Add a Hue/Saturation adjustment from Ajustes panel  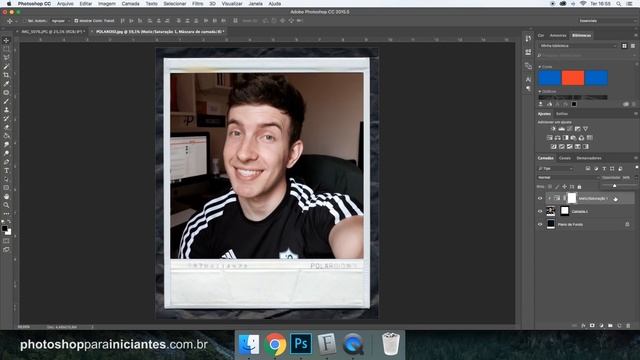pos(549,138)
